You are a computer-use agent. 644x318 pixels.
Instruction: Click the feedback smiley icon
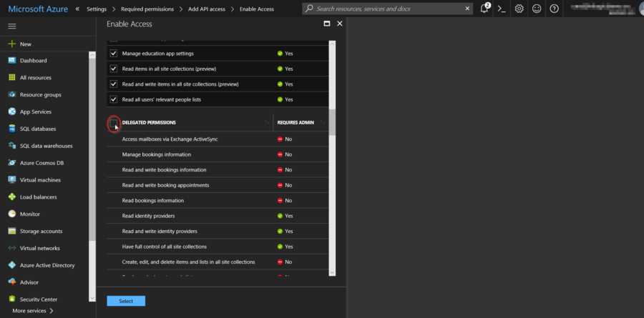pyautogui.click(x=537, y=9)
